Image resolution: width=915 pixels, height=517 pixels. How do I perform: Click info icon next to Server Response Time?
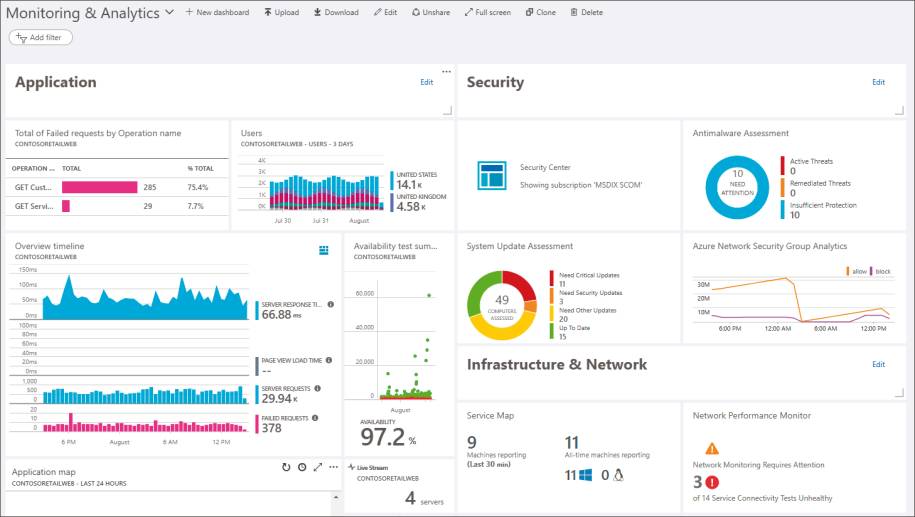(x=331, y=305)
